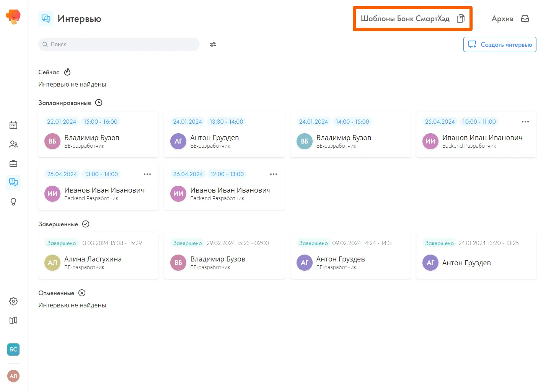Open Иванов Иван Иванович interview on 26.04.2024
551x392 pixels.
tap(224, 187)
